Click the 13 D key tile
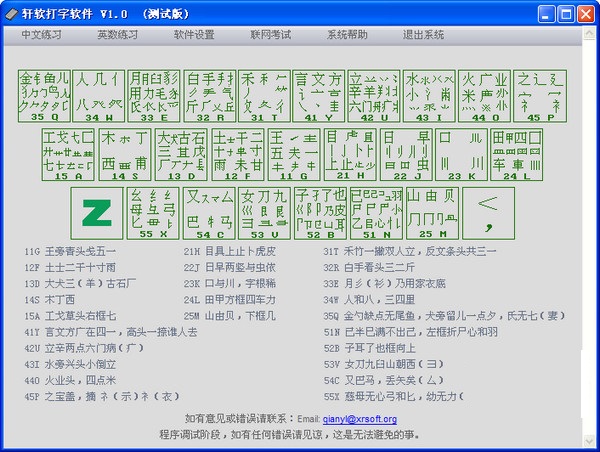600x452 pixels. point(181,155)
